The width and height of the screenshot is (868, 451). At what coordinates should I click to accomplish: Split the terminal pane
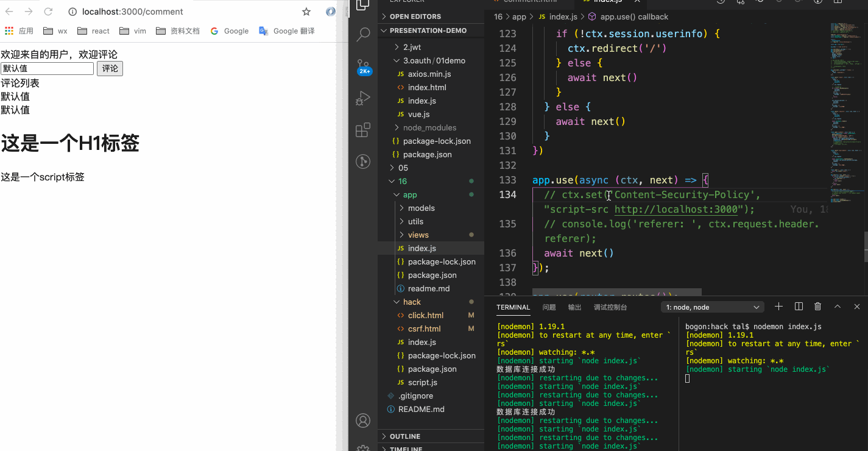799,307
